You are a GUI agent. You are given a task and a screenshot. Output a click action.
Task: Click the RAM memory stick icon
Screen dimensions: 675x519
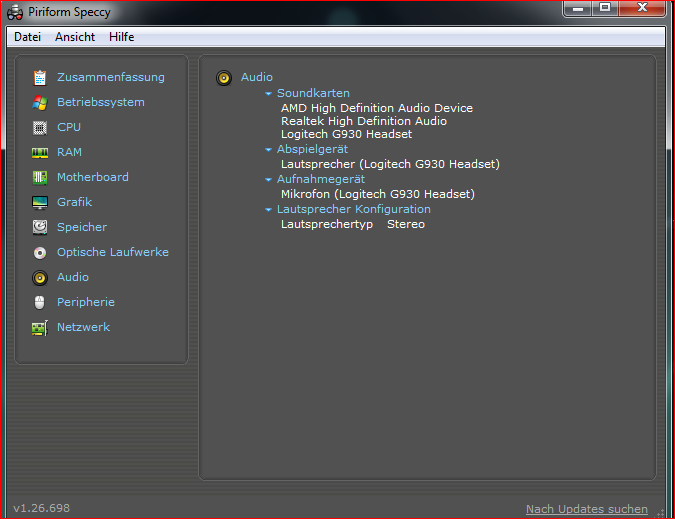(x=40, y=153)
